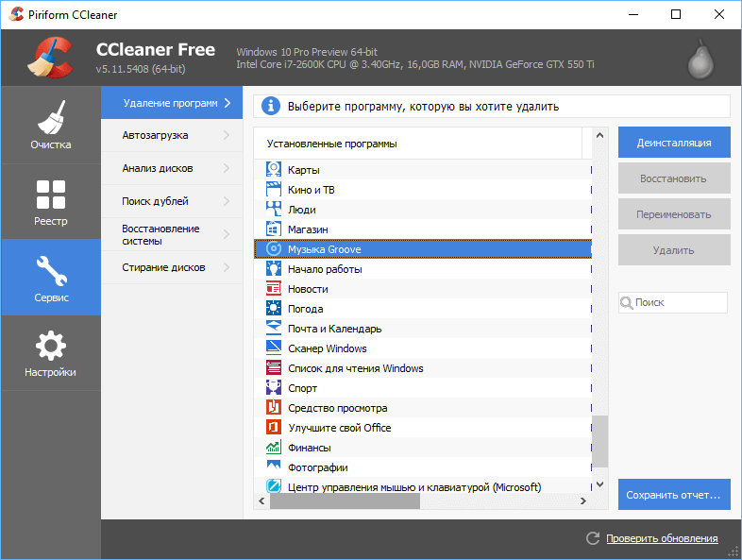
Task: Click the horizontal scroll right arrow
Action: pyautogui.click(x=583, y=501)
